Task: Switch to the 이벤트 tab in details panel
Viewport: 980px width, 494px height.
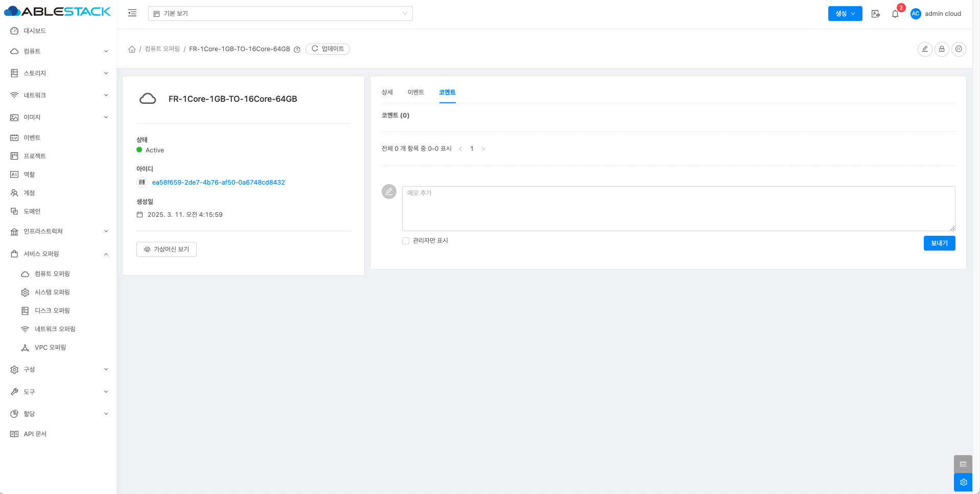Action: [416, 92]
